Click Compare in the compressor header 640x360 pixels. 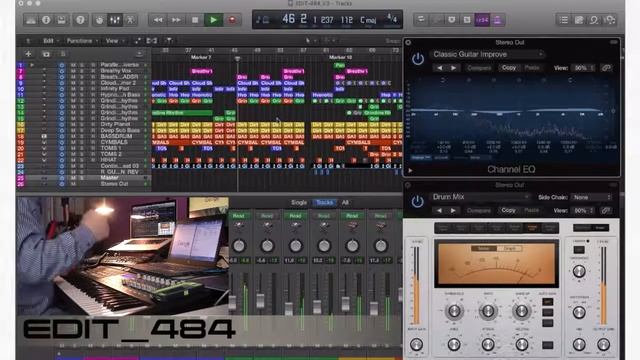(479, 210)
